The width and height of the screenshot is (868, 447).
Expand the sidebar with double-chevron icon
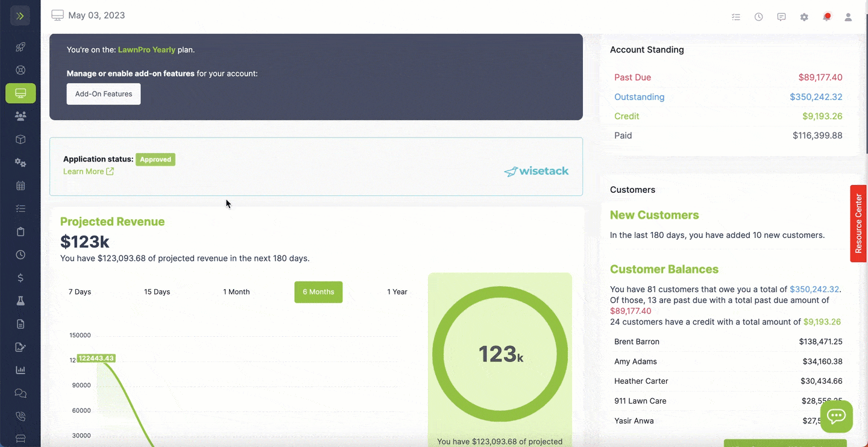[20, 16]
